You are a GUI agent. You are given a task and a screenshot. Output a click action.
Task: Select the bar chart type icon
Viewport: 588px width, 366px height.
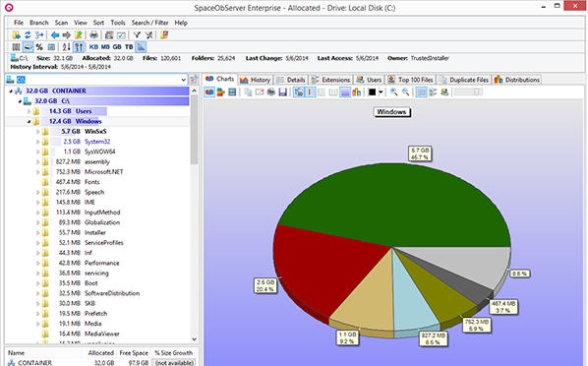(220, 91)
